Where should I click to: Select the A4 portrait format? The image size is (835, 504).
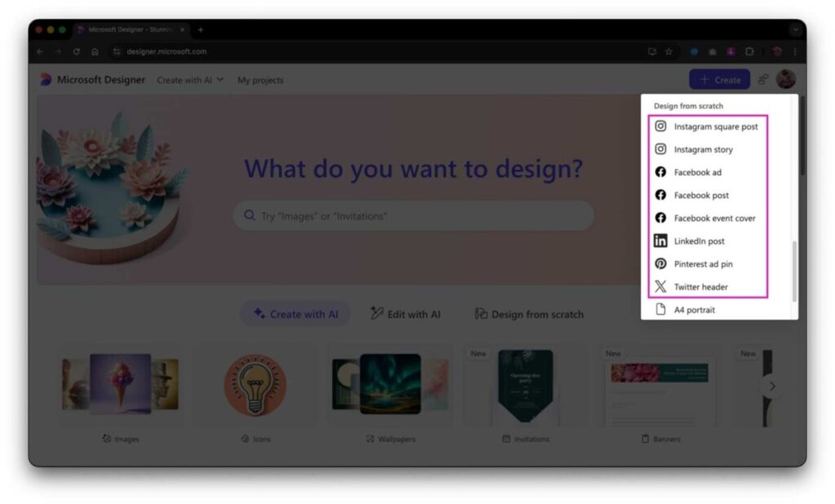coord(694,310)
